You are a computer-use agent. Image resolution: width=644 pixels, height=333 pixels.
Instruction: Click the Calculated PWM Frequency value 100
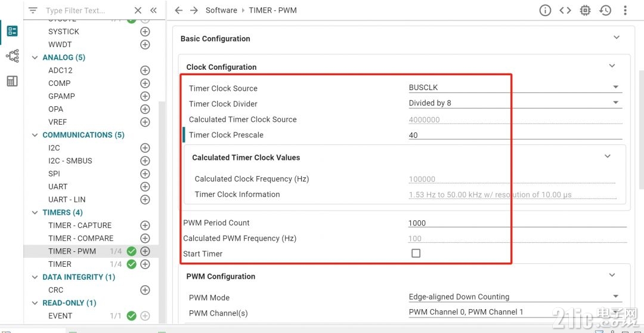[x=415, y=239]
